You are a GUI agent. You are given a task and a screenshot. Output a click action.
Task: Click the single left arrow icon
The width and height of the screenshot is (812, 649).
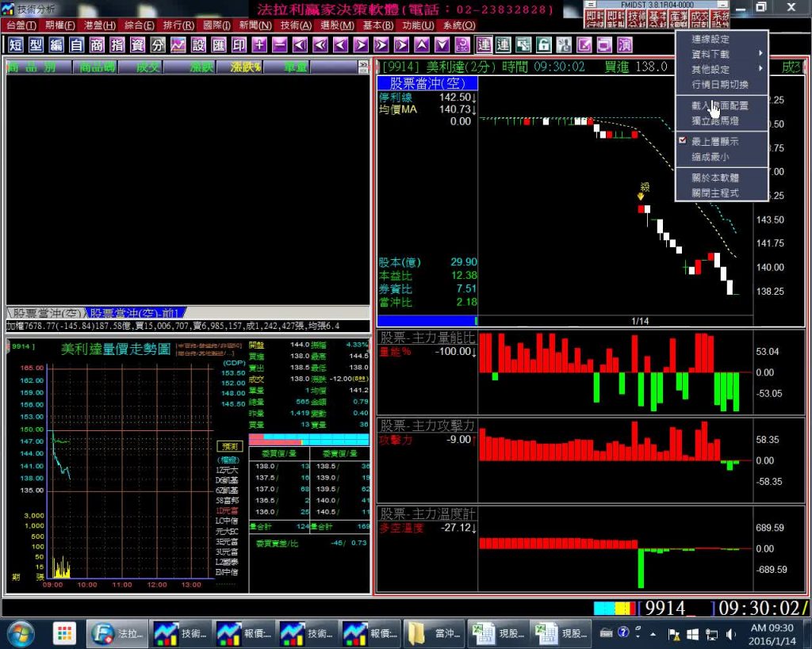click(340, 45)
